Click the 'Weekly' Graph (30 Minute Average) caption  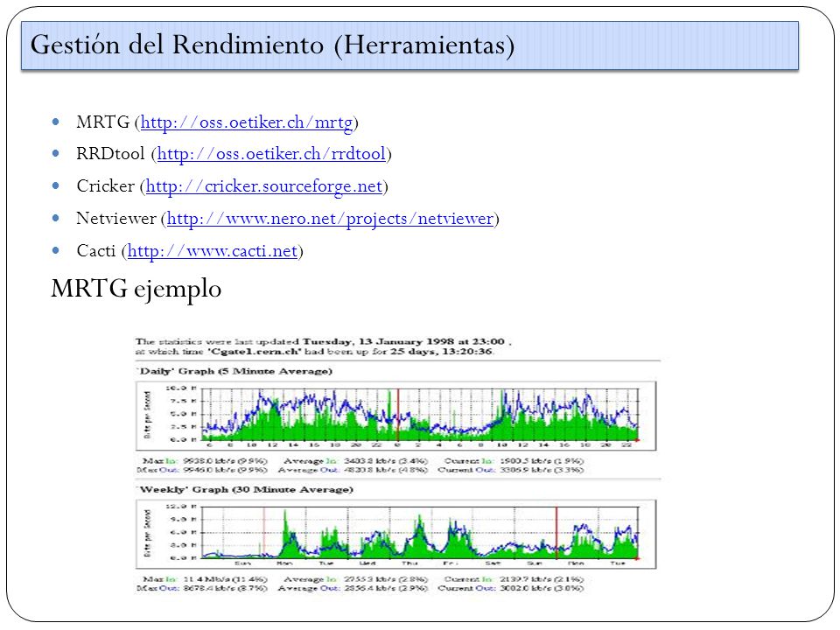(x=245, y=490)
